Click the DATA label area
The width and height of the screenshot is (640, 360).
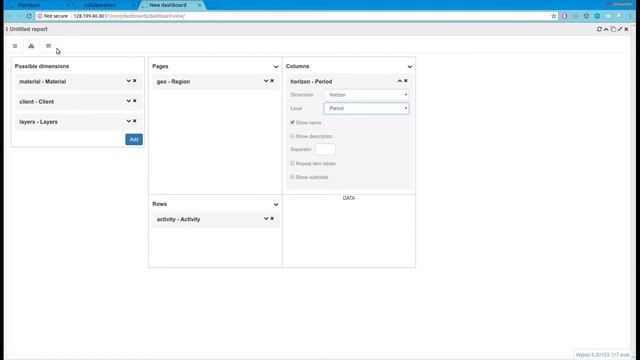(349, 198)
